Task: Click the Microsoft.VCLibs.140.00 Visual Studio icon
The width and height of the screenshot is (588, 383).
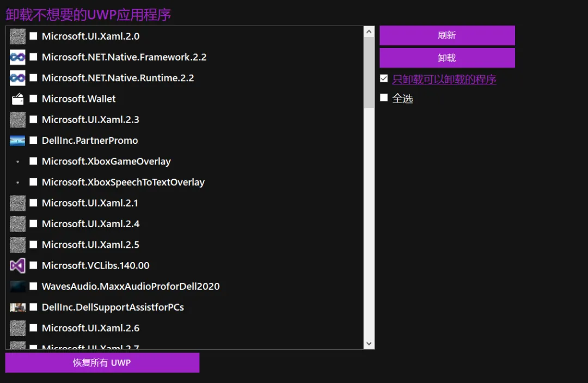Action: pyautogui.click(x=17, y=265)
